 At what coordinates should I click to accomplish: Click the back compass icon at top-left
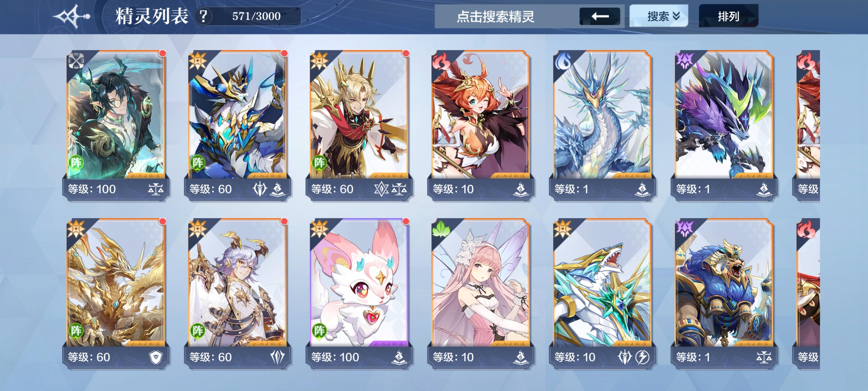(72, 16)
